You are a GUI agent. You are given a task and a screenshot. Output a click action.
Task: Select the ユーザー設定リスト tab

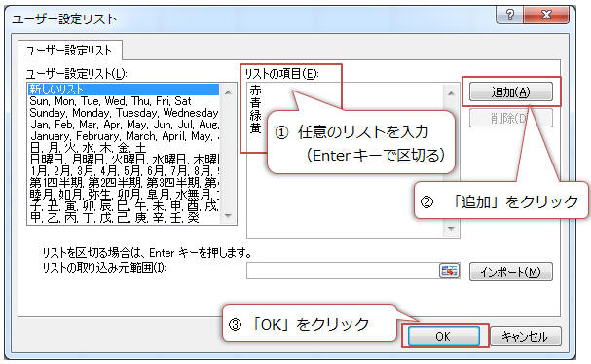(x=70, y=51)
